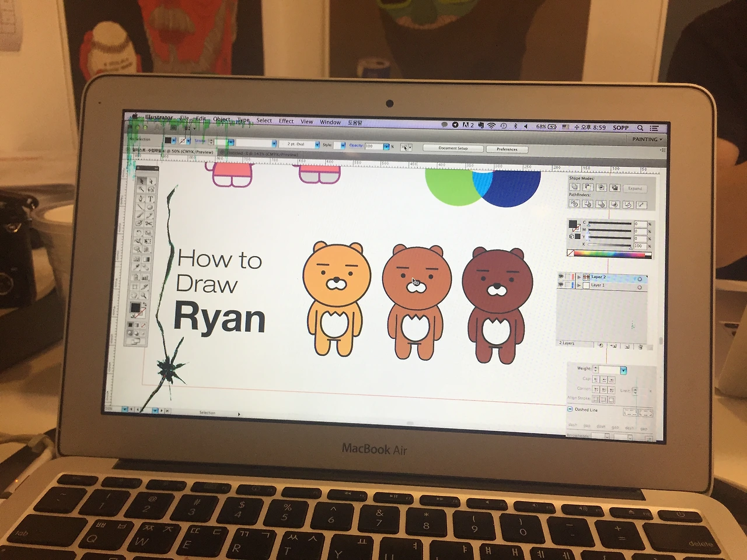Select the Column Graph tool
Screen dimensions: 747x560
145,277
